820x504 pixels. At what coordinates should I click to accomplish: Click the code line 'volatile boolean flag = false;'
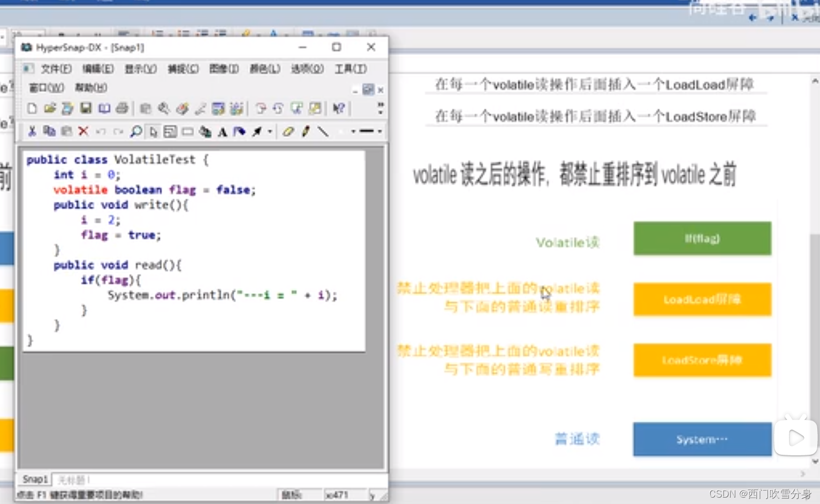154,190
